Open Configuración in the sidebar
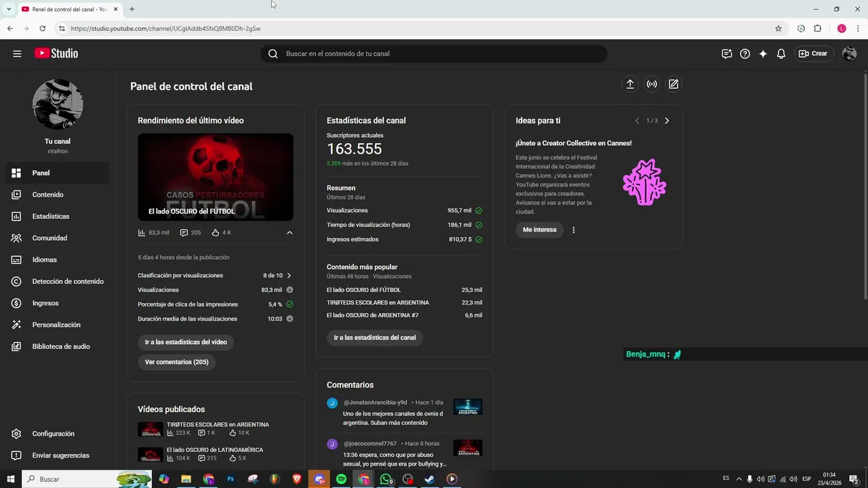868x488 pixels. coord(57,434)
